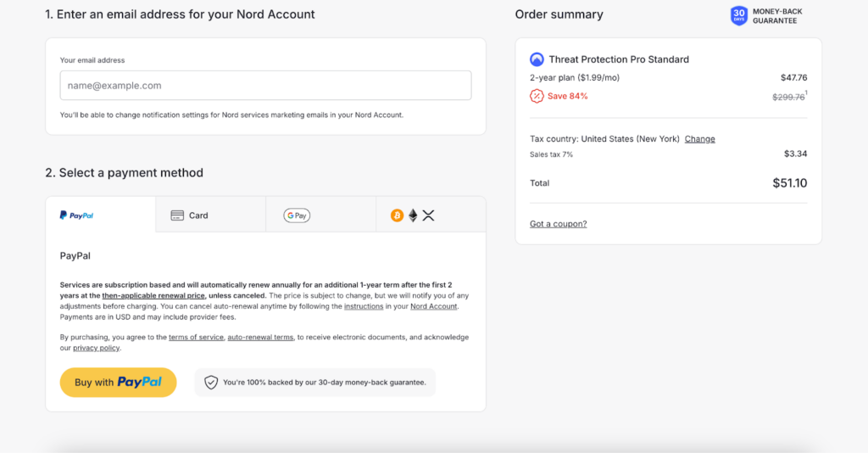The image size is (868, 453).
Task: Select the cryptocurrency payment tab
Action: click(x=431, y=215)
